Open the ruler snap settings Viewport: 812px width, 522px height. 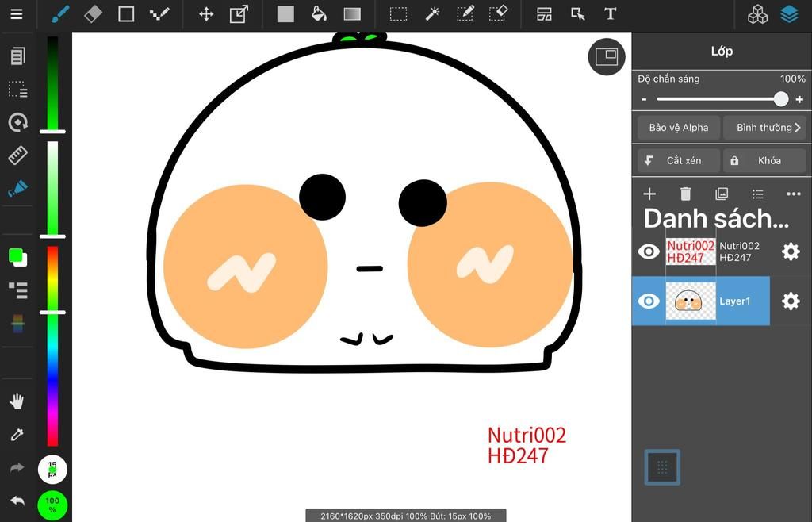(17, 155)
